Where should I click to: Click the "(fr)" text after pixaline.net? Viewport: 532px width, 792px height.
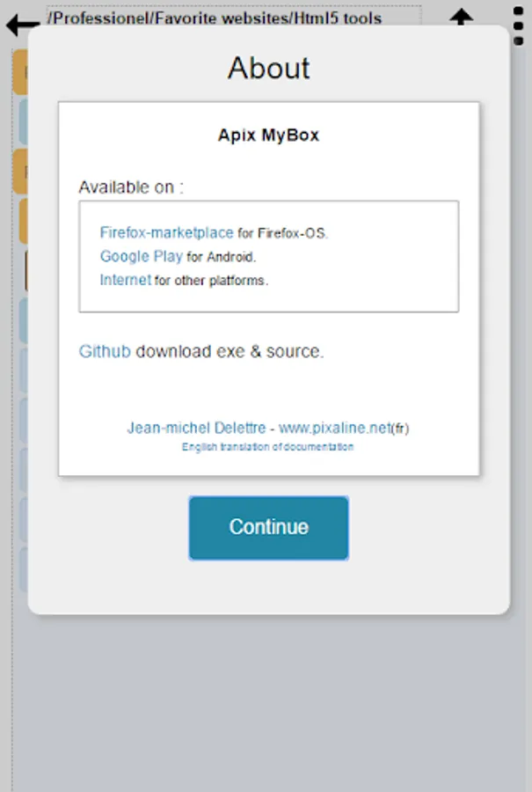[400, 429]
